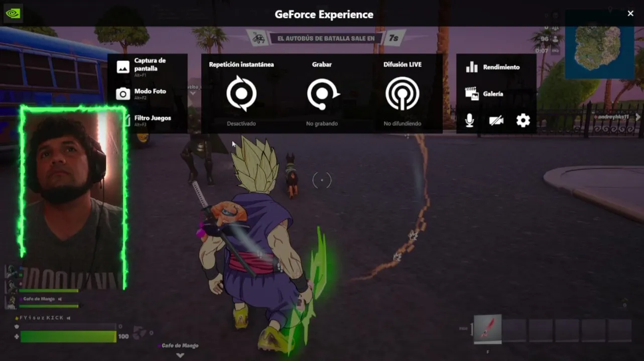The image size is (644, 361).
Task: Click the 'No difundiendo' status text
Action: click(x=403, y=123)
